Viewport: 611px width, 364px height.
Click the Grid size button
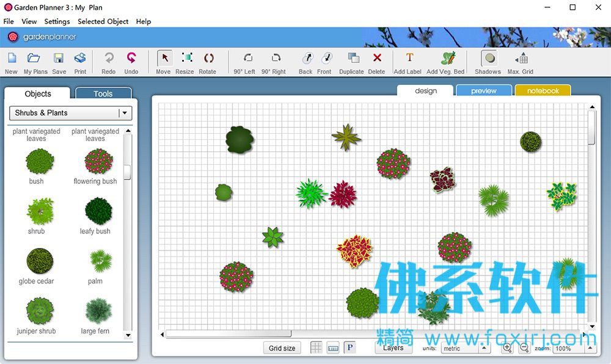[x=282, y=348]
